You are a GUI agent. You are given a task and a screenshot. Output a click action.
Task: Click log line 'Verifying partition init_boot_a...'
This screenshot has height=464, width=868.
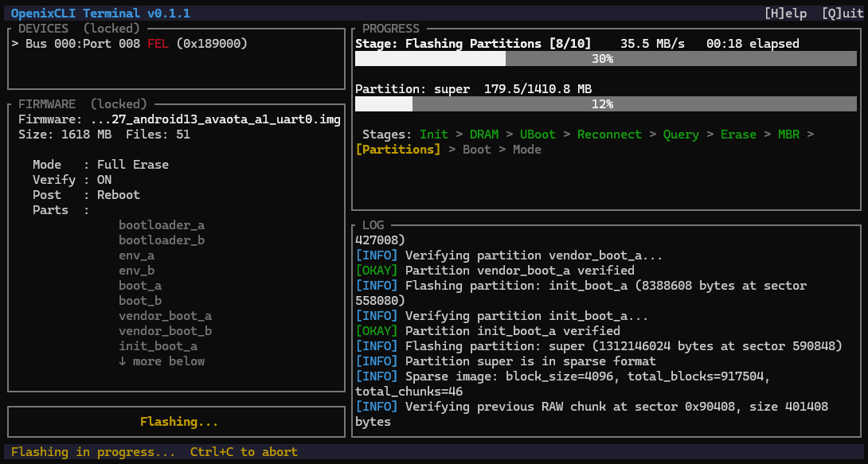click(502, 316)
